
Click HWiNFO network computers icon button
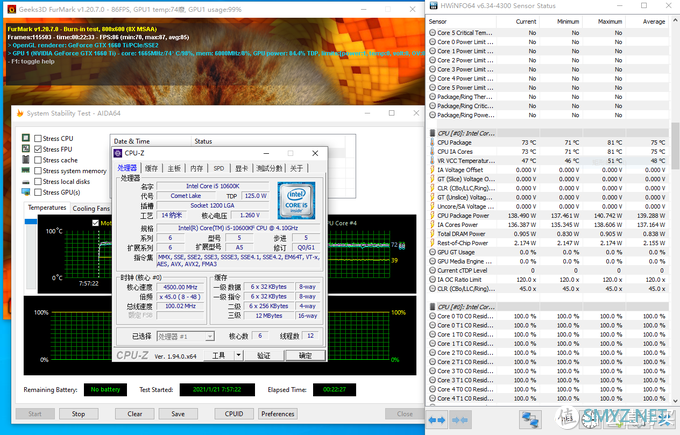[530, 420]
